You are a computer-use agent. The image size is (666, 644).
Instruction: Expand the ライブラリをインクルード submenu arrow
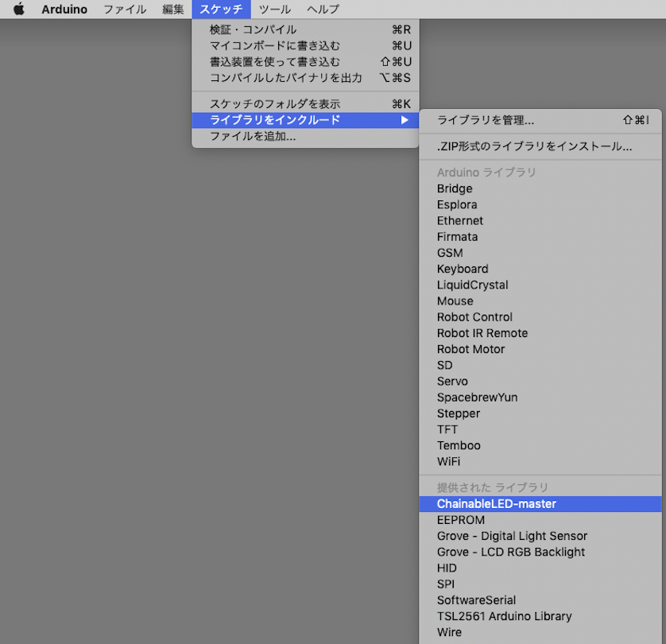click(405, 120)
